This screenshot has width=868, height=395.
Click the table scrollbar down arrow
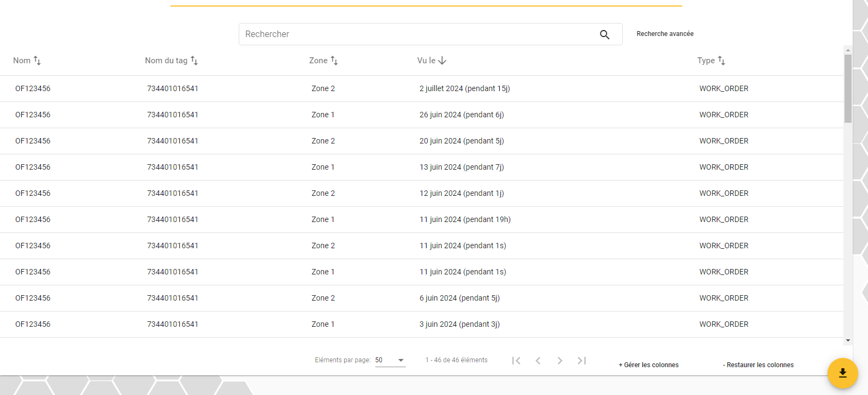coord(848,340)
